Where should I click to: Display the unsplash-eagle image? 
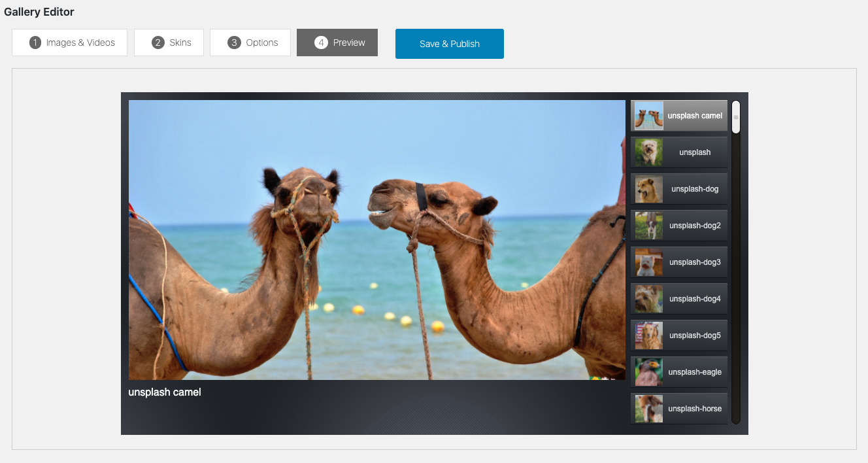(679, 372)
